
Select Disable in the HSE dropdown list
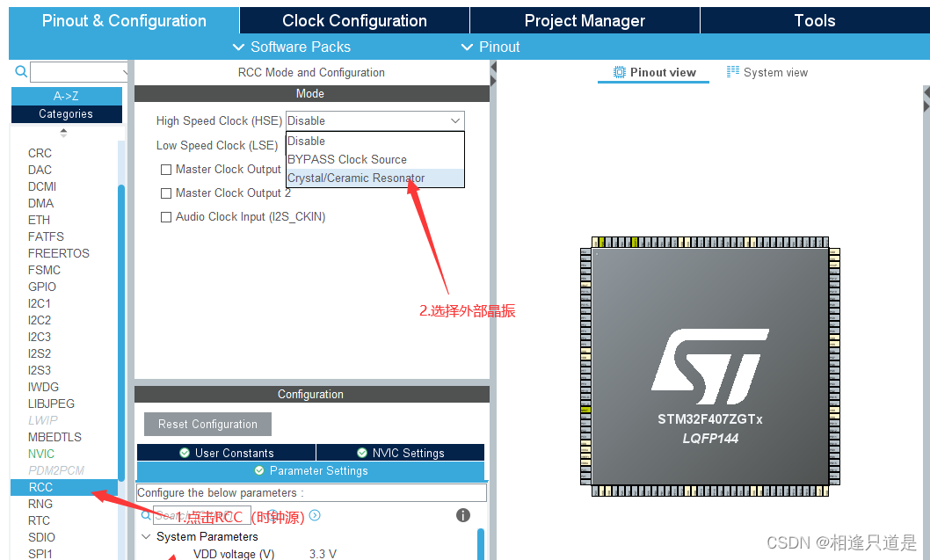[x=374, y=142]
